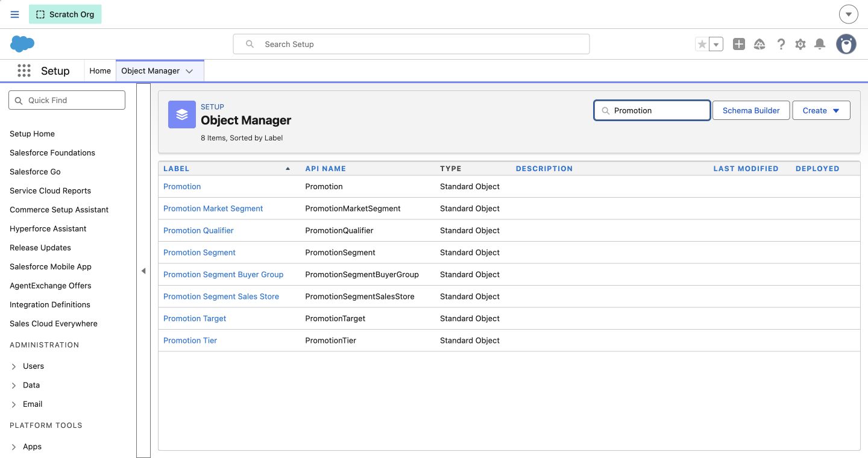Open Service Cloud Reports in sidebar

point(50,190)
